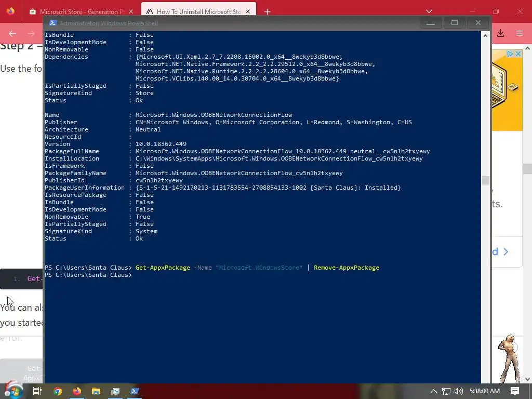532x399 pixels.
Task: Minimize the Administrator Windows PowerShell window
Action: pos(431,23)
